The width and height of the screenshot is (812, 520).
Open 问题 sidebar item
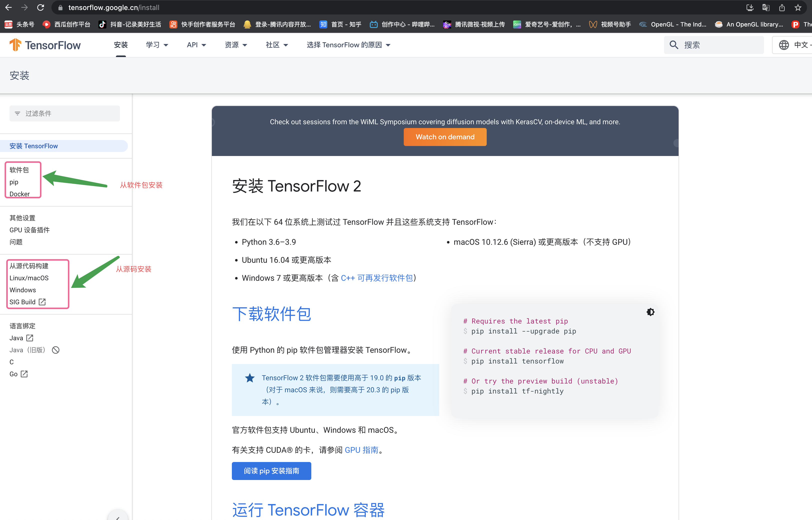pyautogui.click(x=16, y=242)
